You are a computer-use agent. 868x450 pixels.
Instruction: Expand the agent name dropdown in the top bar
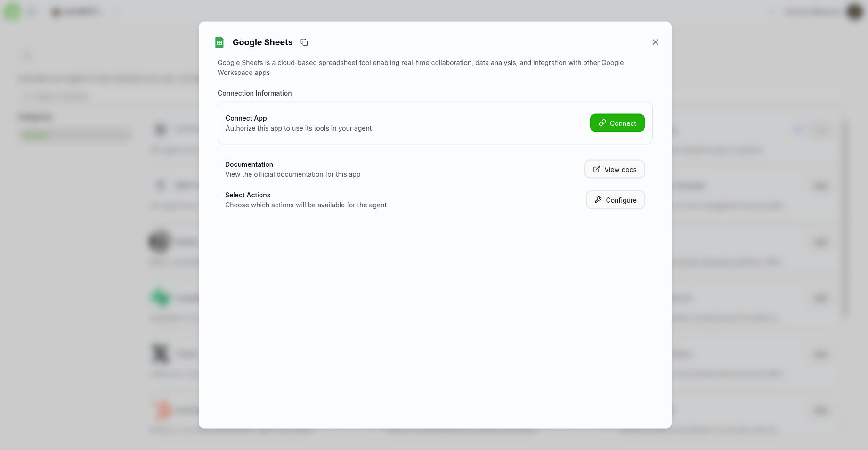114,11
